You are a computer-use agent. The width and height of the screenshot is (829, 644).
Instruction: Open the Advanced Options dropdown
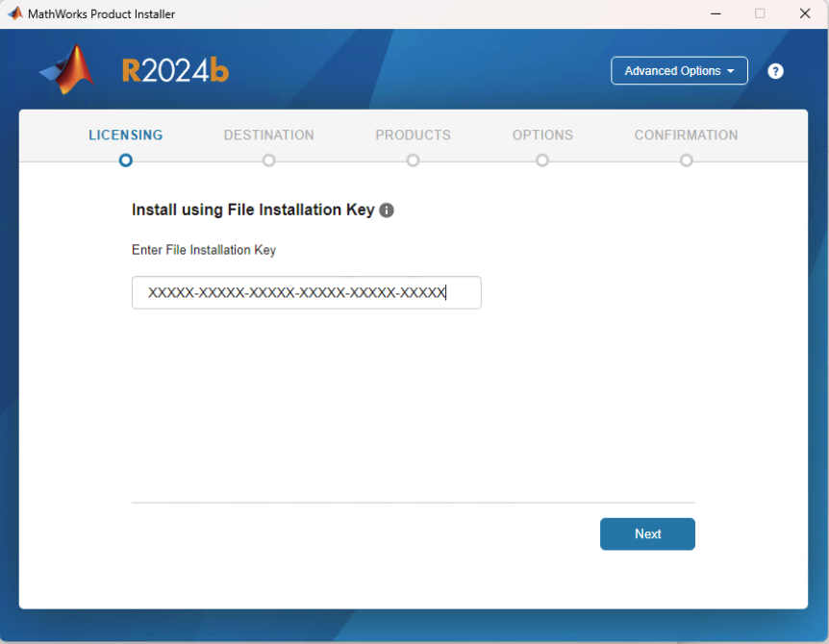pos(679,71)
